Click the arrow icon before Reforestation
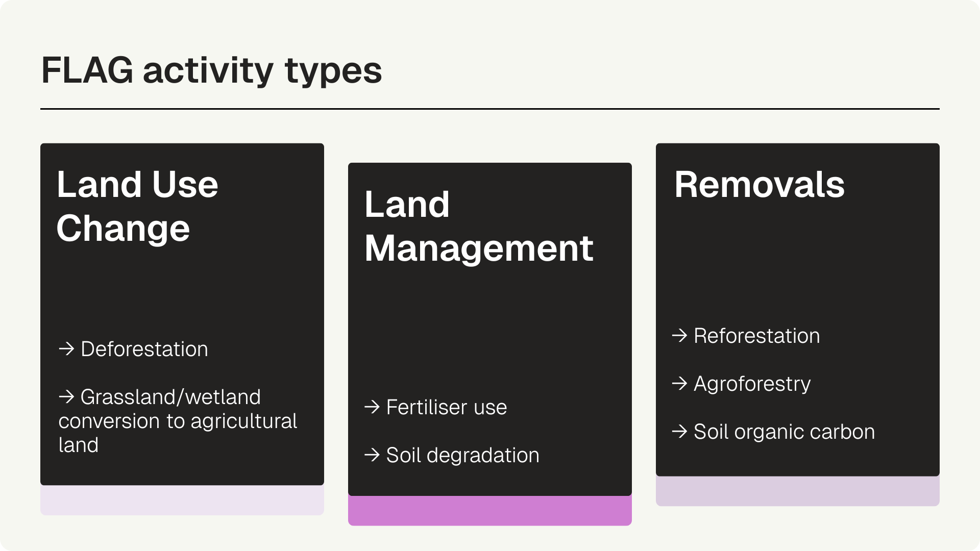The width and height of the screenshot is (980, 551). click(x=679, y=336)
